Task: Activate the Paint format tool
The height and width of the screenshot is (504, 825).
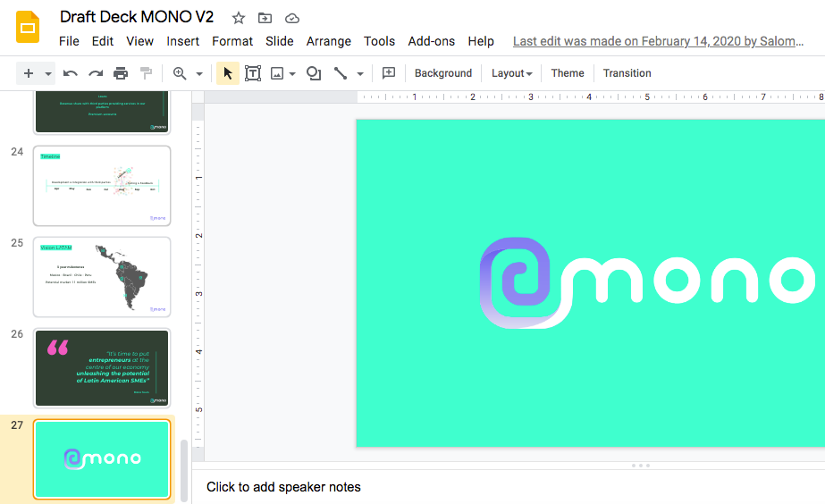Action: click(x=146, y=73)
